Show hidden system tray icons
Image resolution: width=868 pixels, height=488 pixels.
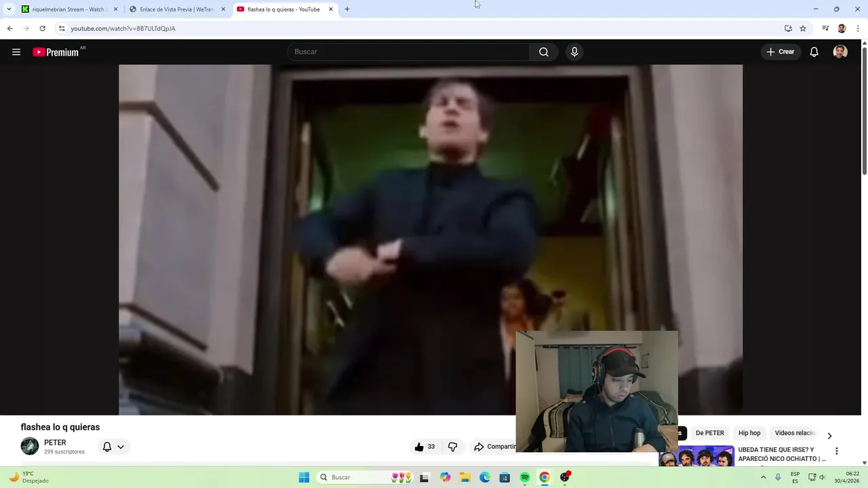tap(764, 477)
